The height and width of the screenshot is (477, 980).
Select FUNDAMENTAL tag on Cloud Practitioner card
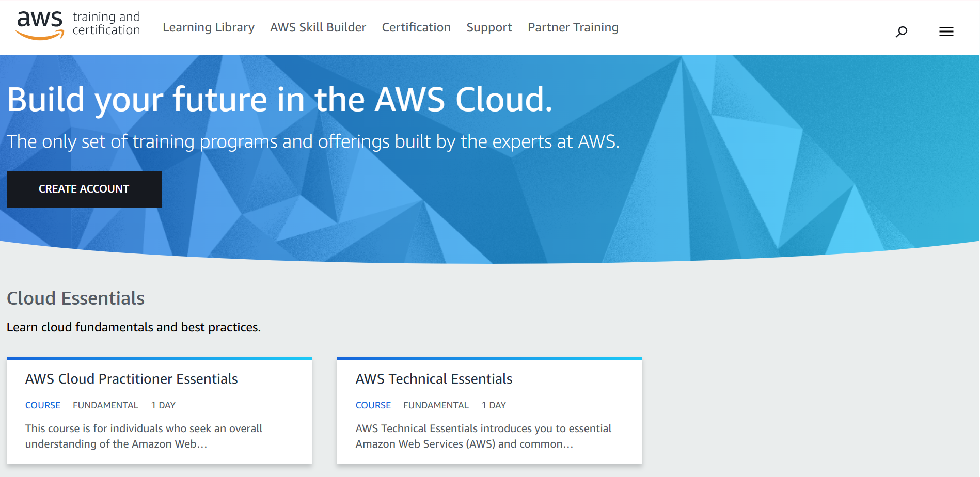(105, 405)
